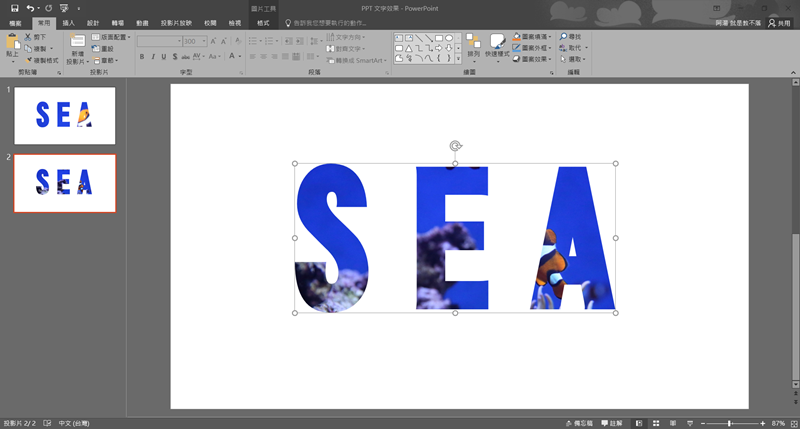
Task: Select slide 1 thumbnail in panel
Action: click(65, 115)
